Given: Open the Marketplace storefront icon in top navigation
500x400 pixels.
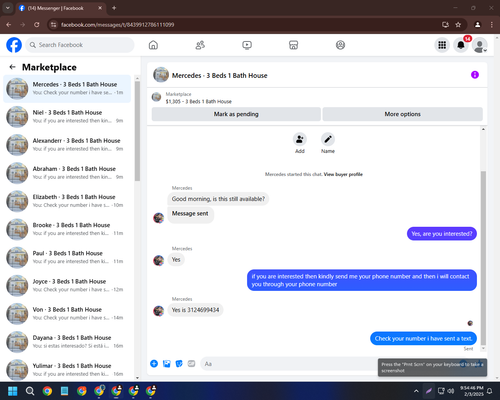Looking at the screenshot, I should click(x=294, y=45).
